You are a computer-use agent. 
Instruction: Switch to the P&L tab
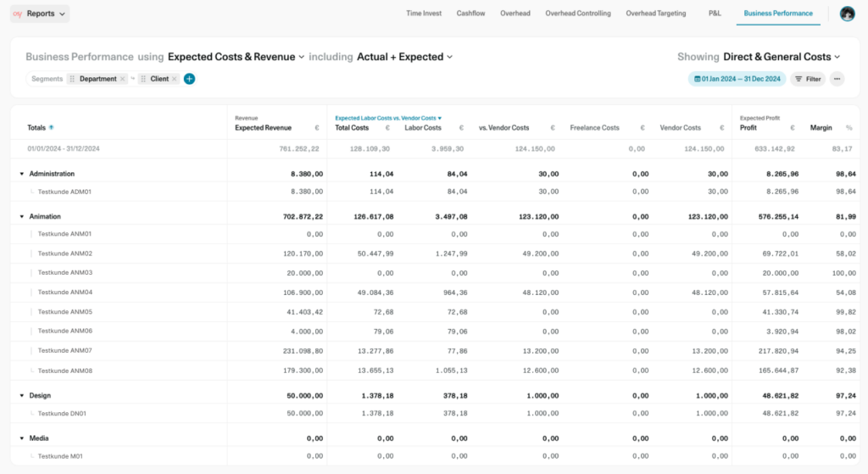(x=715, y=14)
